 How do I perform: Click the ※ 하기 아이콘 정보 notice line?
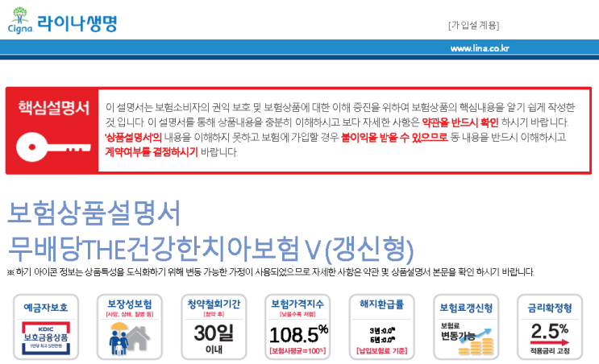click(x=270, y=272)
